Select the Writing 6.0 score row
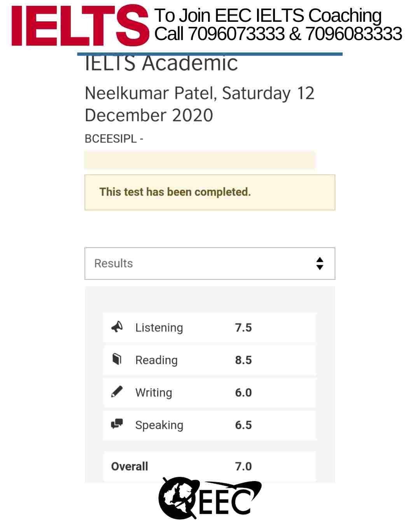This screenshot has width=420, height=525. click(210, 392)
